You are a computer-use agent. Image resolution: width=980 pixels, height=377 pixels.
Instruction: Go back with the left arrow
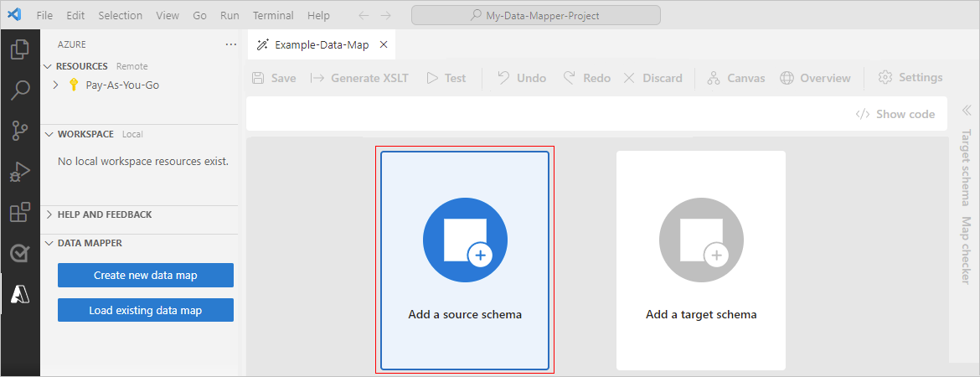click(364, 15)
